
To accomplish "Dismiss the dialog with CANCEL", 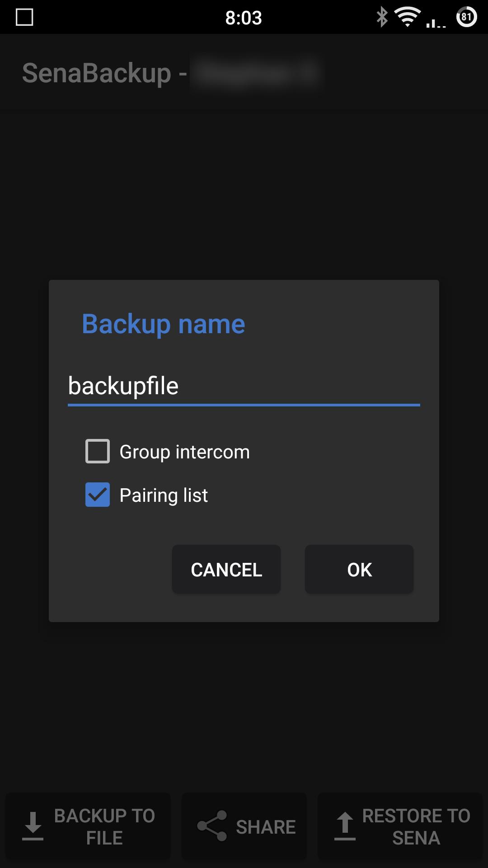I will [x=226, y=569].
